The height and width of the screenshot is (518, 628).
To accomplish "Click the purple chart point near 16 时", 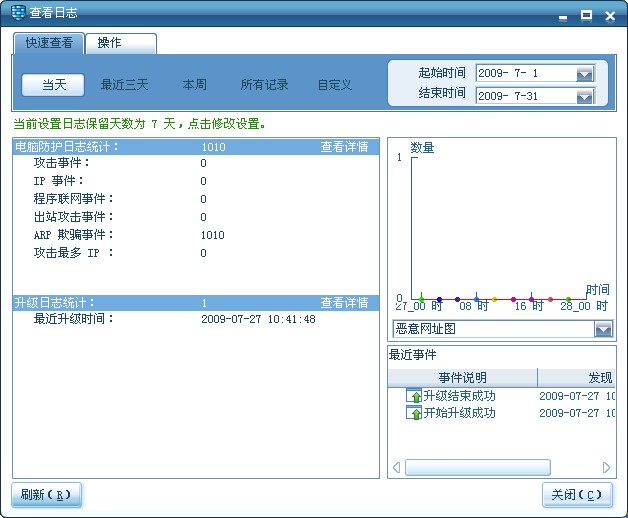I will click(531, 299).
